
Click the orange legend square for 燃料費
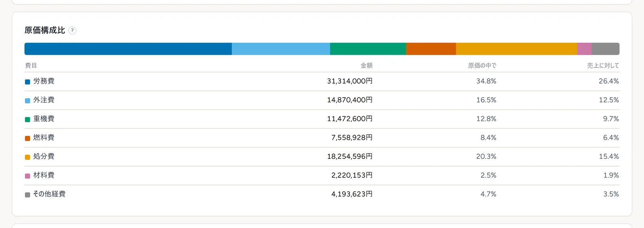click(27, 138)
